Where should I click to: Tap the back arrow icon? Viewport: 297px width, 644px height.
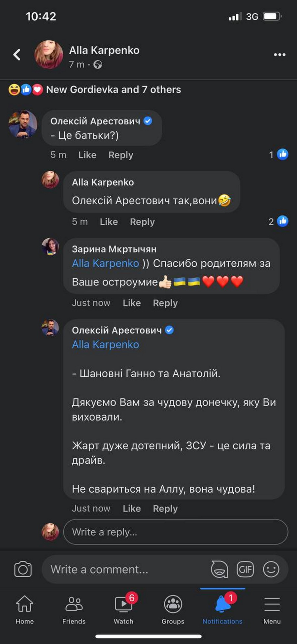[x=17, y=55]
